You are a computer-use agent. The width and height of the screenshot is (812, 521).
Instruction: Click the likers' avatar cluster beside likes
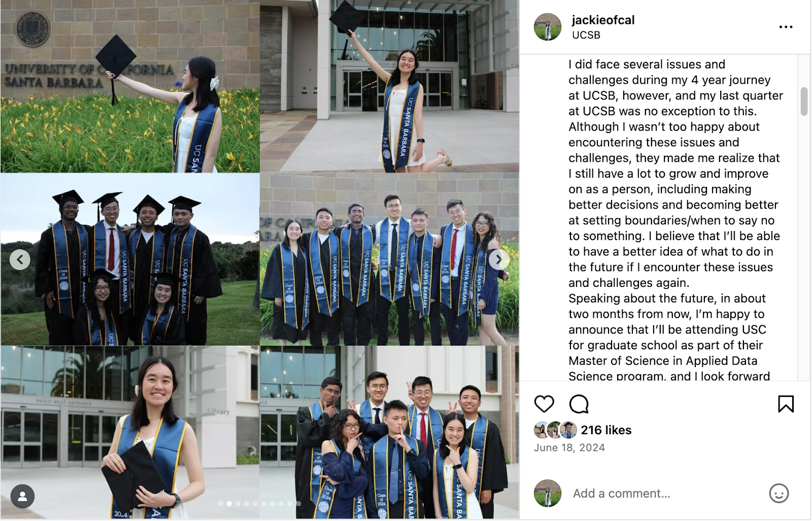pyautogui.click(x=556, y=430)
